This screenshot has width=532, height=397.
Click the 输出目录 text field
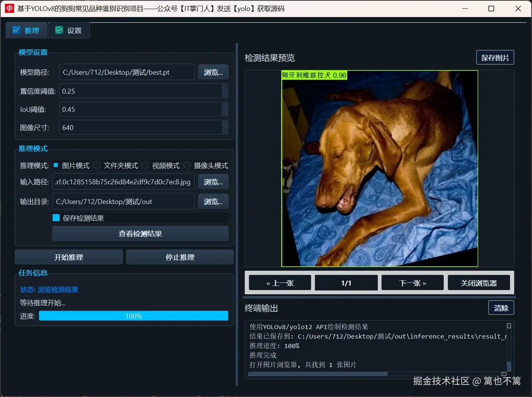124,201
